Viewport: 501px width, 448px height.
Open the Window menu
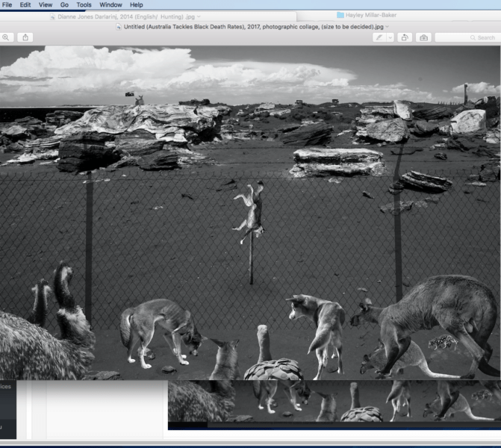[111, 4]
